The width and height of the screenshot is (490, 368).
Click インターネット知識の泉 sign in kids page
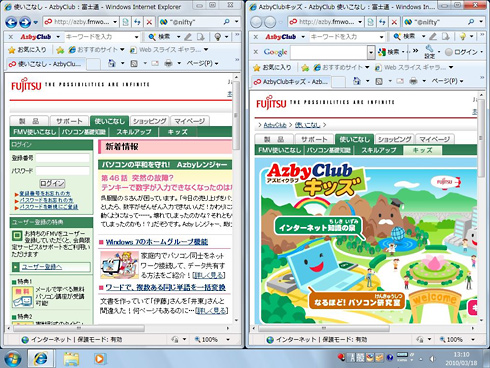[318, 227]
